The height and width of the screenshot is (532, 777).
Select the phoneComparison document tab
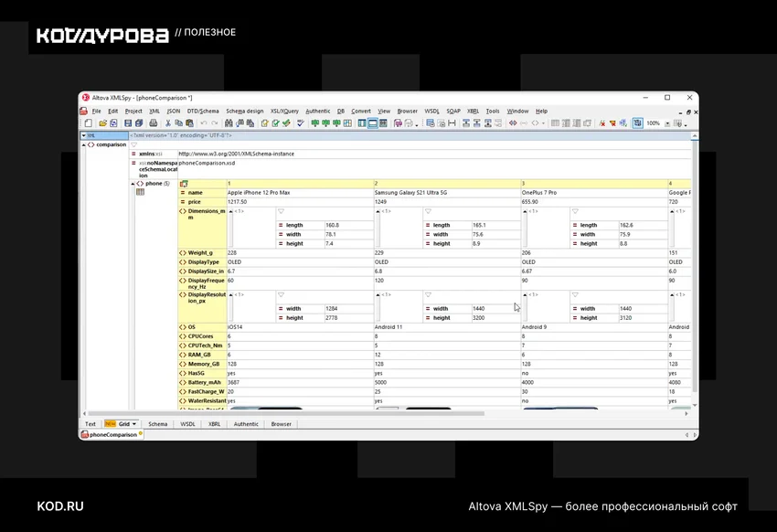112,434
